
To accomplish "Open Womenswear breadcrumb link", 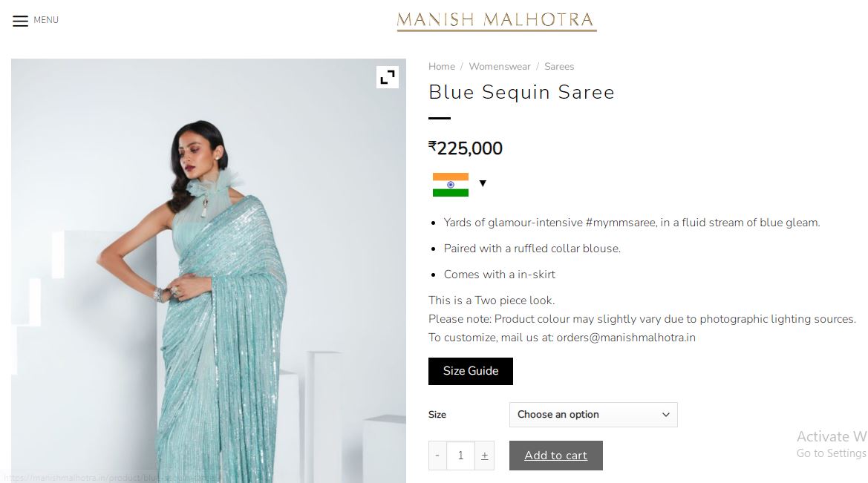I will 499,66.
